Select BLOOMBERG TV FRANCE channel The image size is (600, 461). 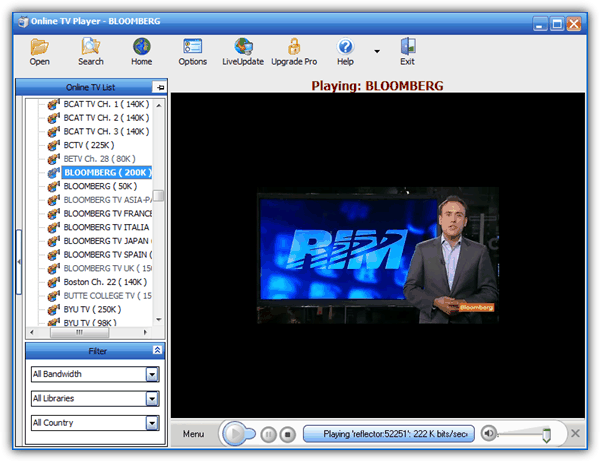click(x=108, y=213)
